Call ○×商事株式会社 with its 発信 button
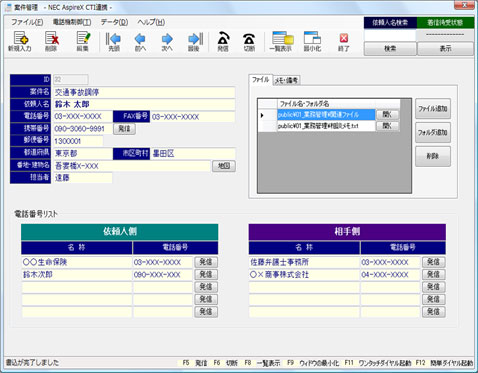This screenshot has height=373, width=478. [x=433, y=275]
